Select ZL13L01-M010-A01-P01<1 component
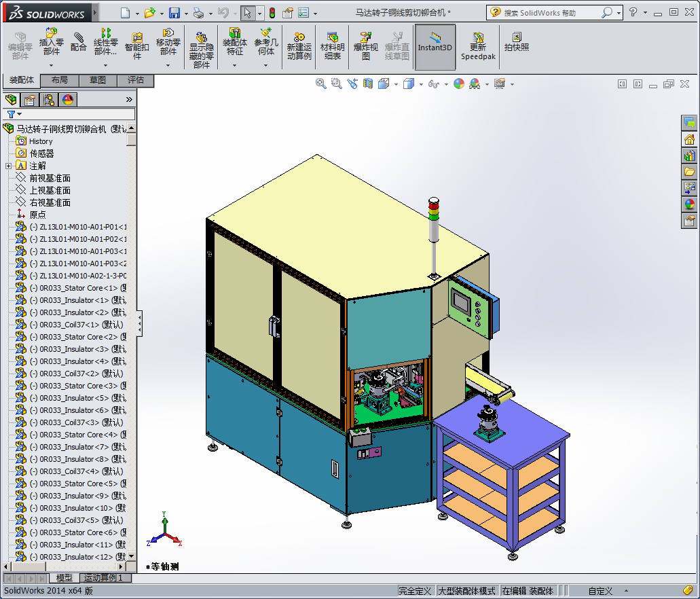Viewport: 700px width, 599px height. (78, 226)
